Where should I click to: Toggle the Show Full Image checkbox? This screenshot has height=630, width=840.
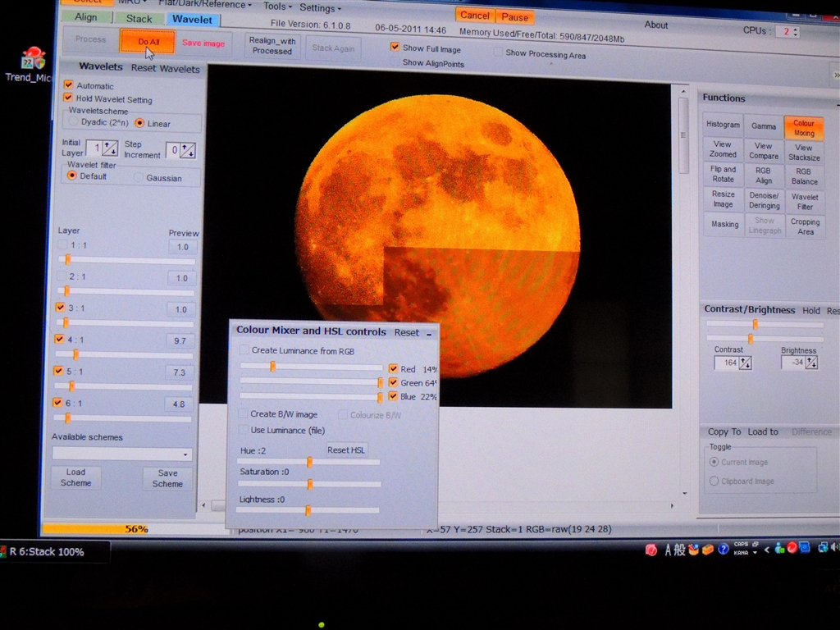point(395,48)
